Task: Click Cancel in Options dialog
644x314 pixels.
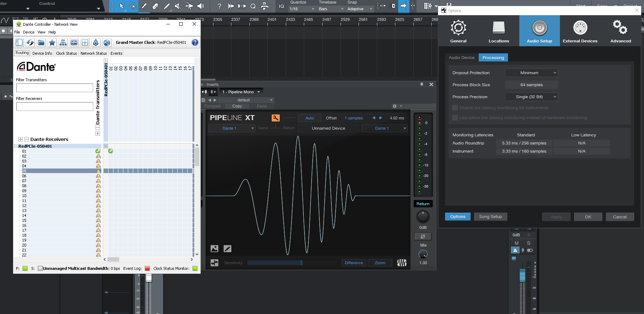Action: tap(620, 217)
